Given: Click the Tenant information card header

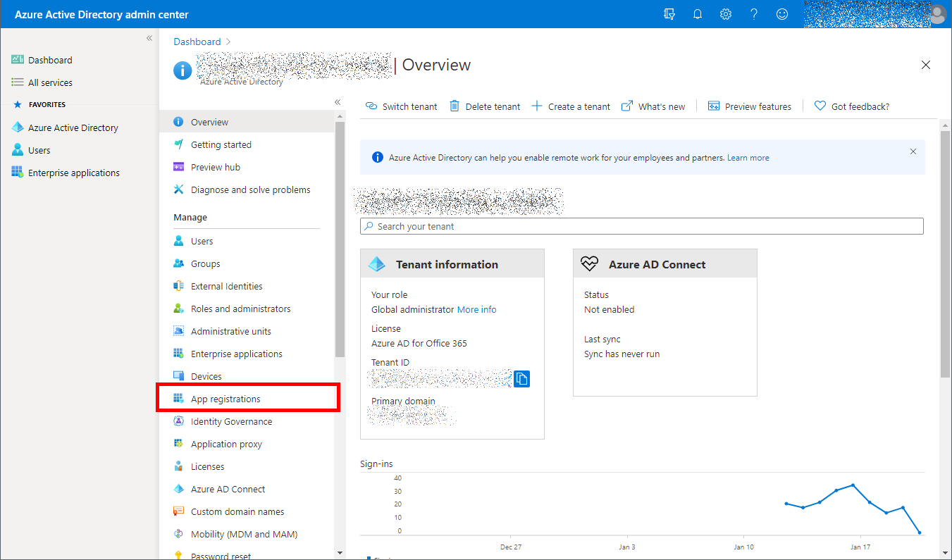Looking at the screenshot, I should pos(452,264).
